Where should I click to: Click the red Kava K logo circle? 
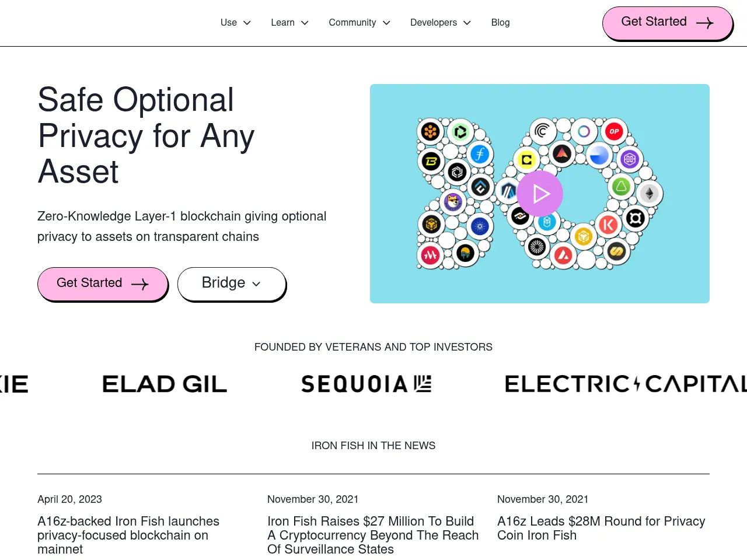pyautogui.click(x=608, y=225)
